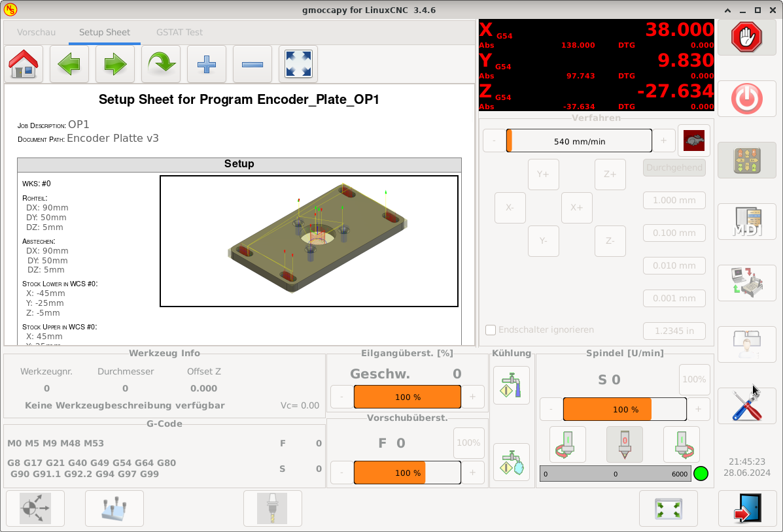This screenshot has height=532, width=783.
Task: Switch to manual jog mode
Action: pyautogui.click(x=747, y=160)
